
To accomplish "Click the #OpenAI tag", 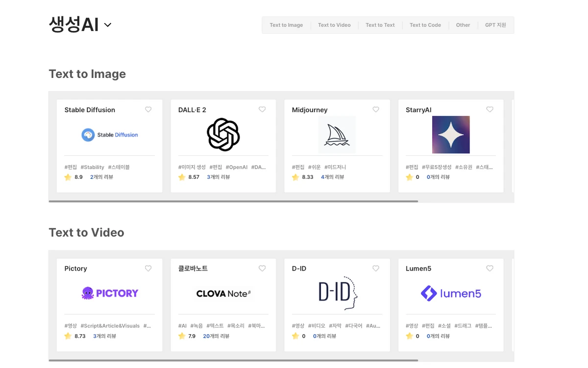I will click(237, 167).
